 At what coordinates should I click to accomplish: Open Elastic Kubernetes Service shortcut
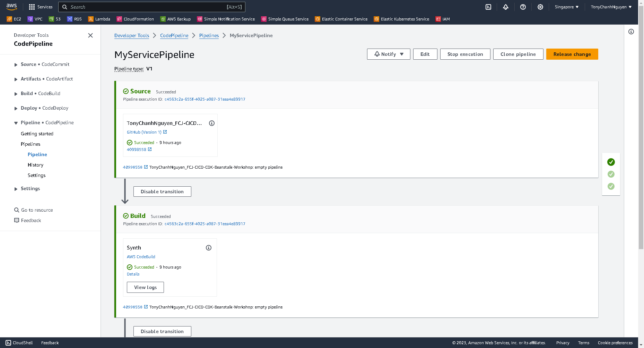click(401, 19)
